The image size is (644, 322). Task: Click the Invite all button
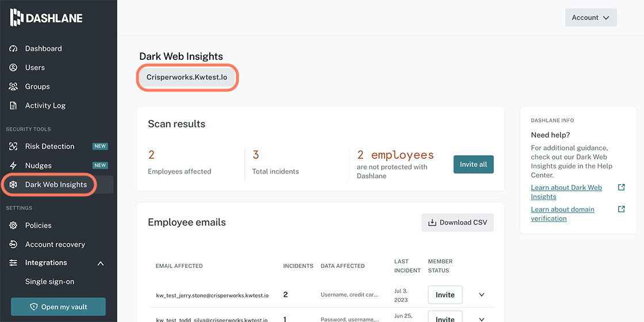coord(474,164)
